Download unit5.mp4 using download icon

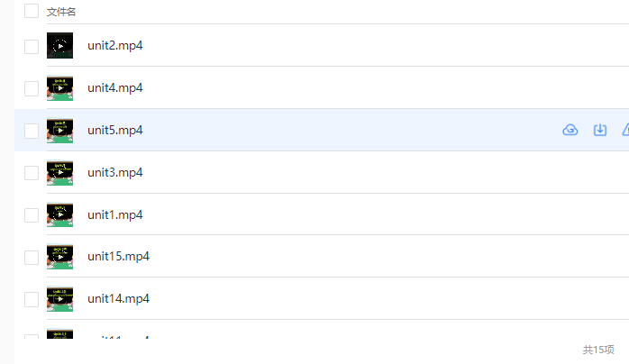point(600,130)
